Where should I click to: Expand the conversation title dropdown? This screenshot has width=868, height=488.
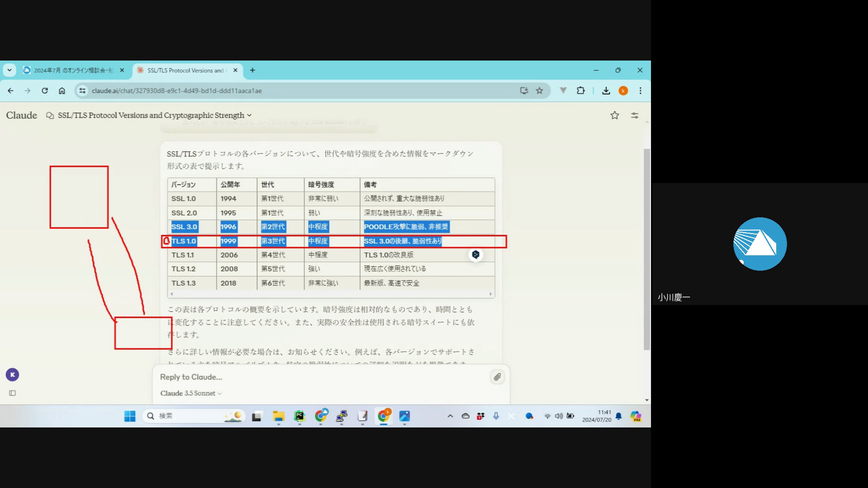249,116
